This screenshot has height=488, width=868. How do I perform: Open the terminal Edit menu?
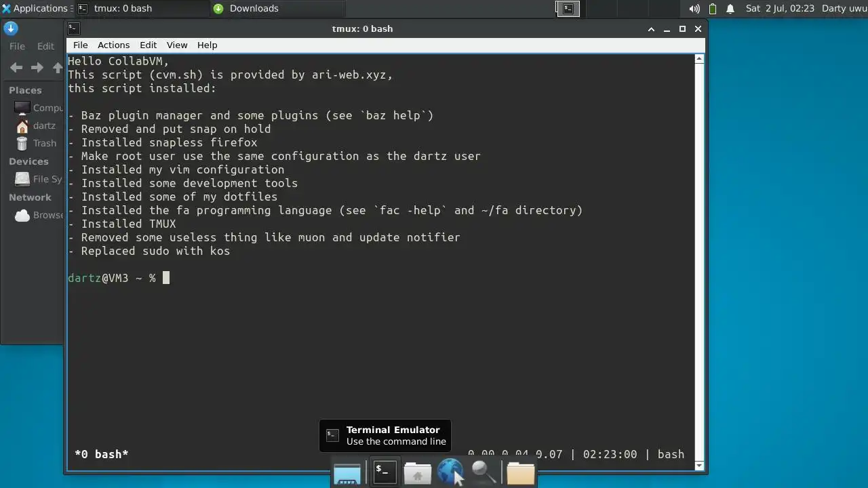(x=148, y=45)
